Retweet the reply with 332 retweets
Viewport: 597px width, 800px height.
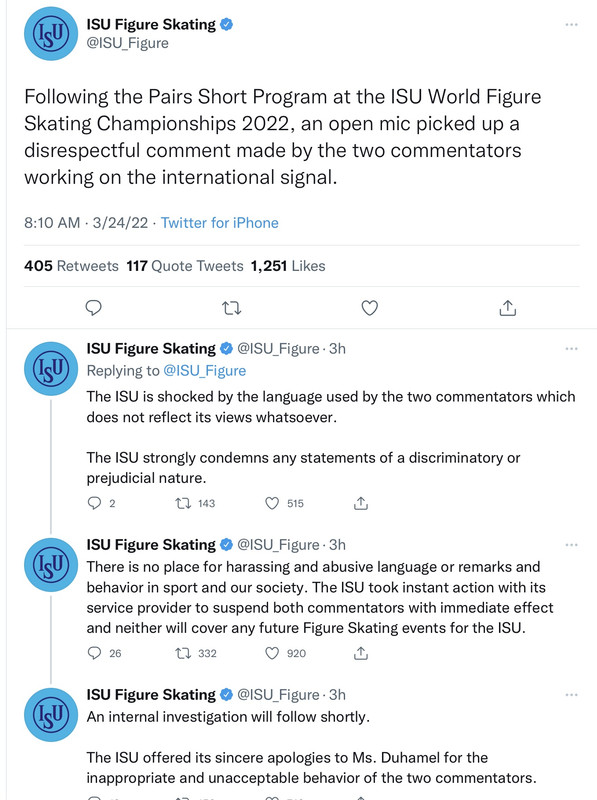(183, 654)
